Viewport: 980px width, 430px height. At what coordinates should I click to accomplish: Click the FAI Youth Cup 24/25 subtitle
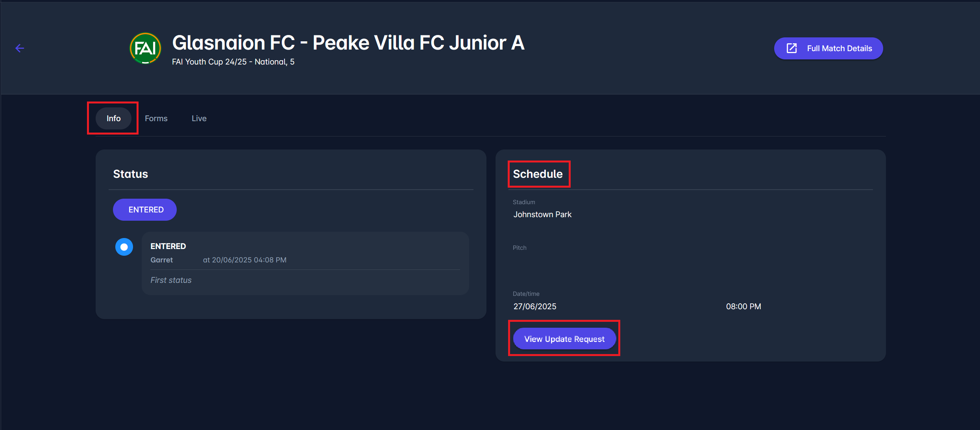pyautogui.click(x=233, y=62)
